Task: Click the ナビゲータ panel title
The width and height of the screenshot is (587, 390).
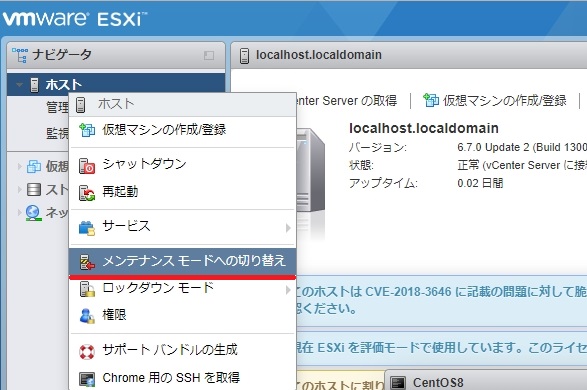Action: 62,55
